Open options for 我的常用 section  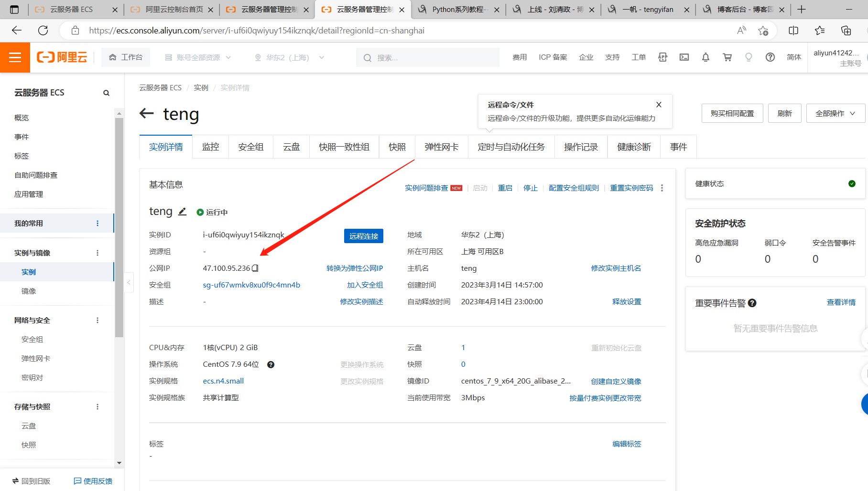coord(98,223)
